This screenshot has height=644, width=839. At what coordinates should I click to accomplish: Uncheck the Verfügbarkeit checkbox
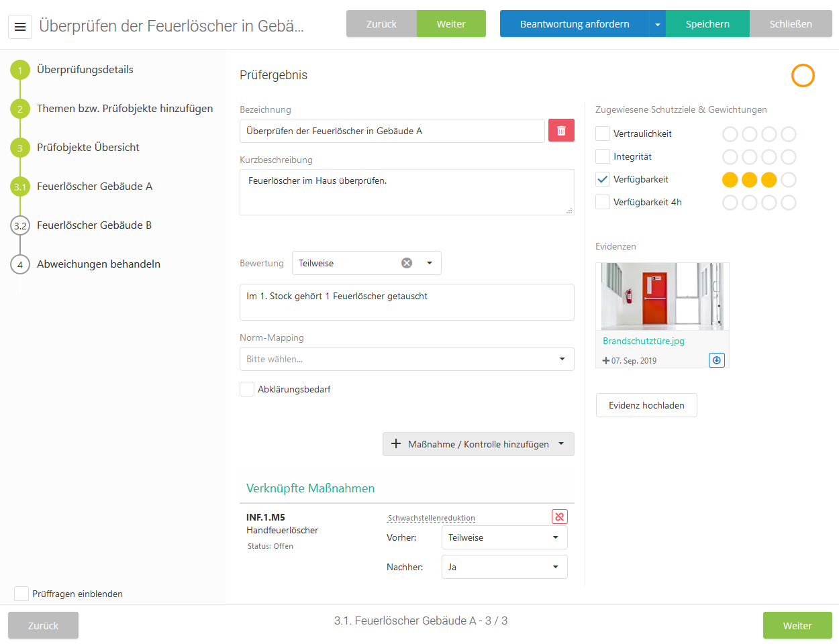tap(603, 179)
